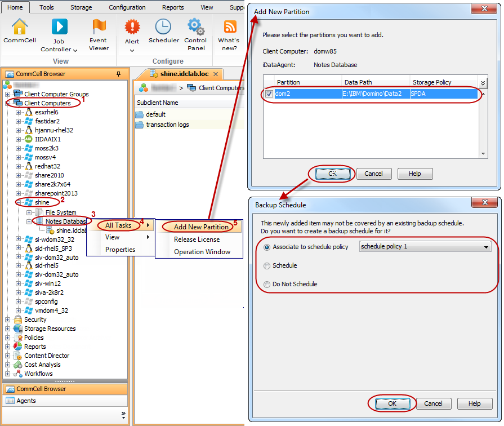The image size is (504, 426).
Task: Select Do Not Schedule radio option
Action: [267, 285]
